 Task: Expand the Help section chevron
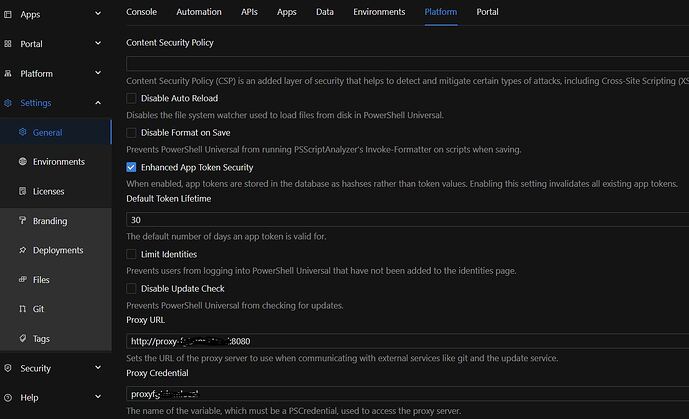coord(98,397)
